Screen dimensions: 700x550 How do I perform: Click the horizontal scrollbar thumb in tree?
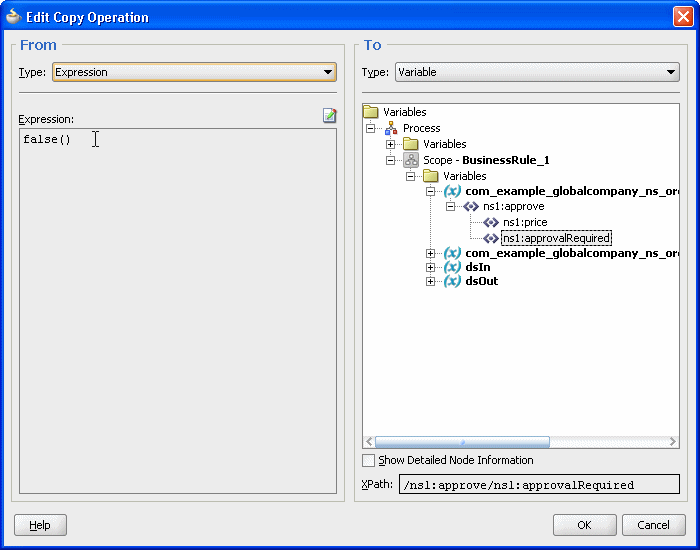(x=462, y=442)
